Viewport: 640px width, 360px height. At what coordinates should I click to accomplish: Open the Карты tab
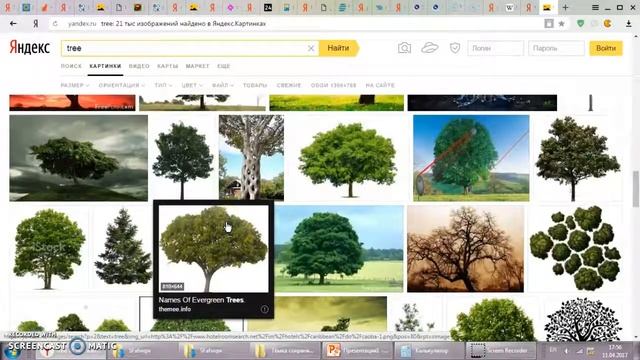point(168,66)
